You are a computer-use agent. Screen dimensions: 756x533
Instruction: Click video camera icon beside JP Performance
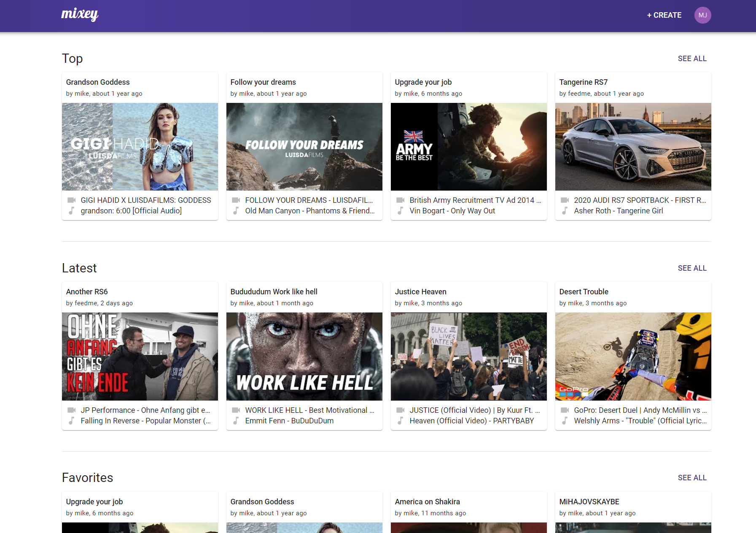(x=72, y=410)
